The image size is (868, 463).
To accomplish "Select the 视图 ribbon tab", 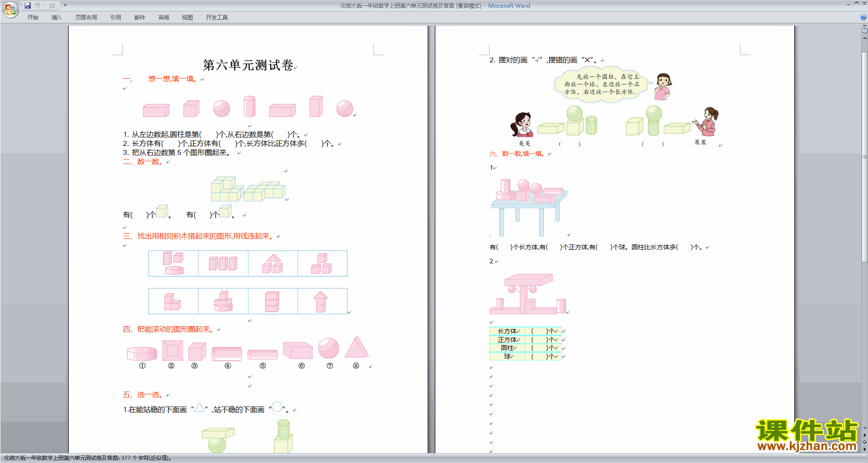I will click(x=188, y=18).
